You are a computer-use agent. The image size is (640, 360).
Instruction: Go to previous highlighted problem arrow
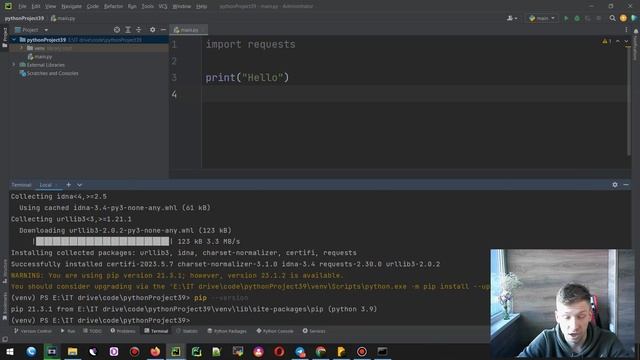click(x=618, y=41)
